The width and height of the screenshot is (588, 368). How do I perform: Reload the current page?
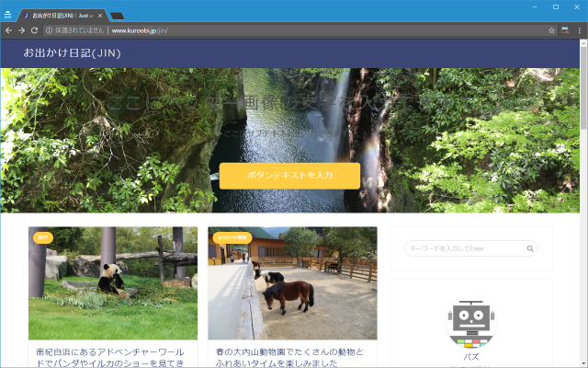point(34,30)
